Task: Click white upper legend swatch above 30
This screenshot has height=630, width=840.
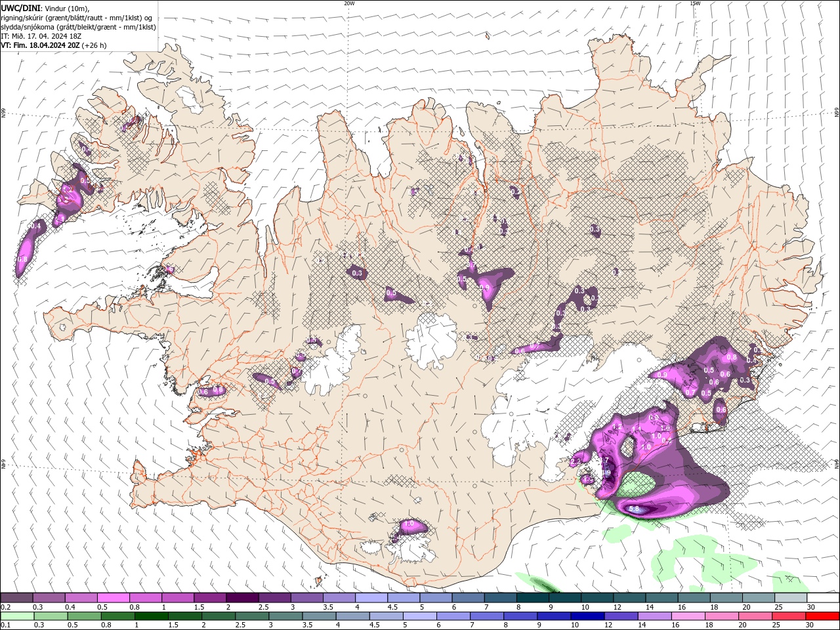Action: coord(823,598)
